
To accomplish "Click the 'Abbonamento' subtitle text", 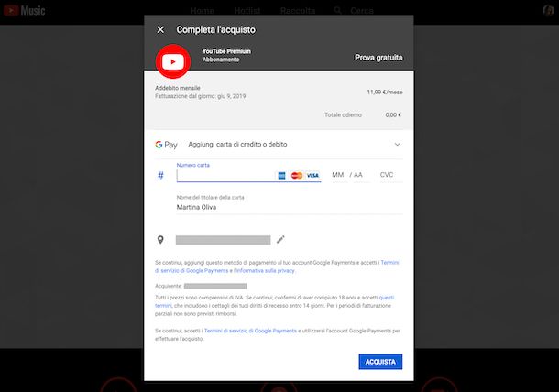I will (221, 60).
